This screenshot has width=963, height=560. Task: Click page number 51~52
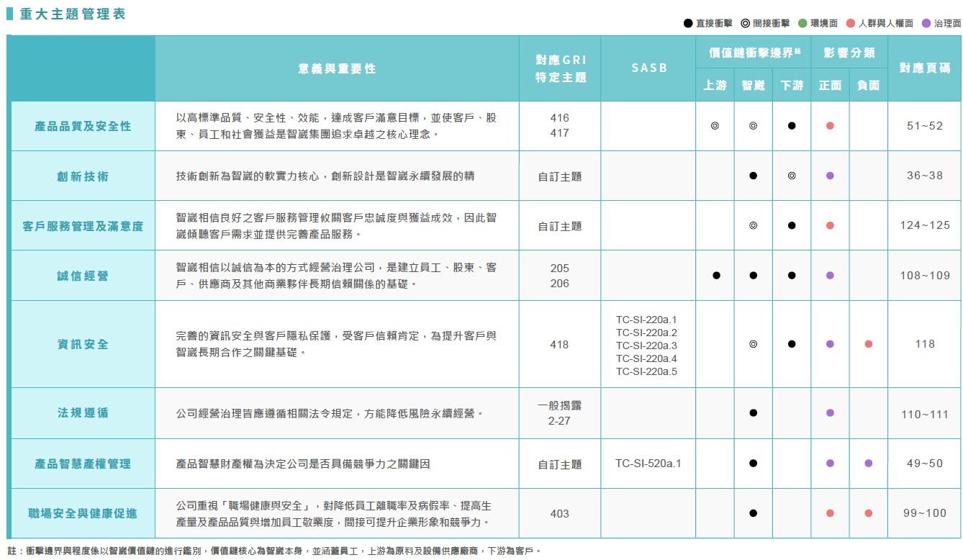click(925, 126)
